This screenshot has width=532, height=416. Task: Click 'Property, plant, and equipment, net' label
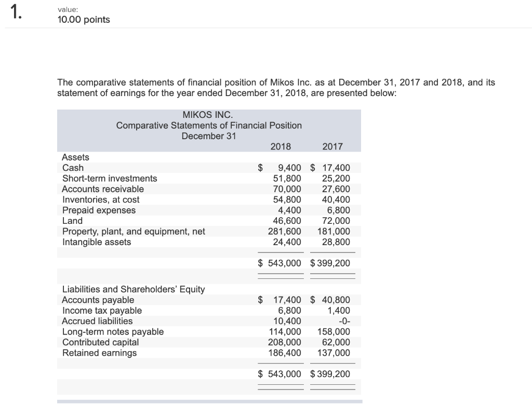[x=134, y=232]
